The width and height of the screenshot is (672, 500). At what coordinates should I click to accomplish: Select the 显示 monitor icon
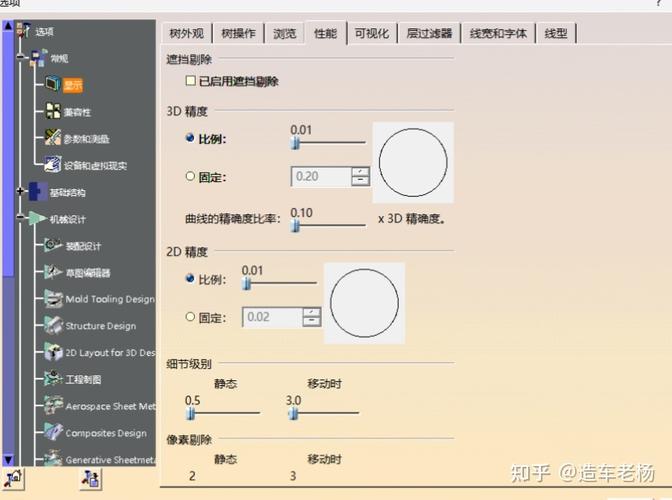[53, 84]
